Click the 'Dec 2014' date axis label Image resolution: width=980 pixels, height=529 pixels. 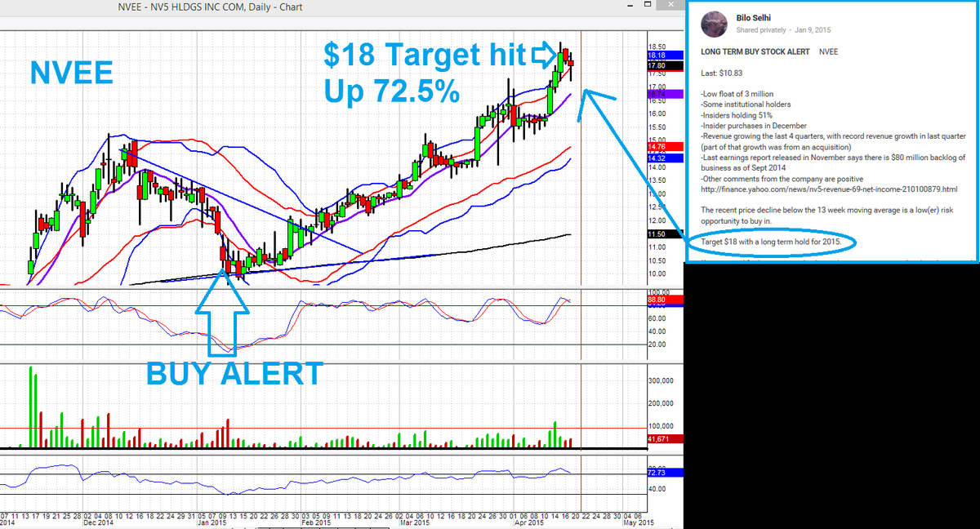tap(99, 522)
